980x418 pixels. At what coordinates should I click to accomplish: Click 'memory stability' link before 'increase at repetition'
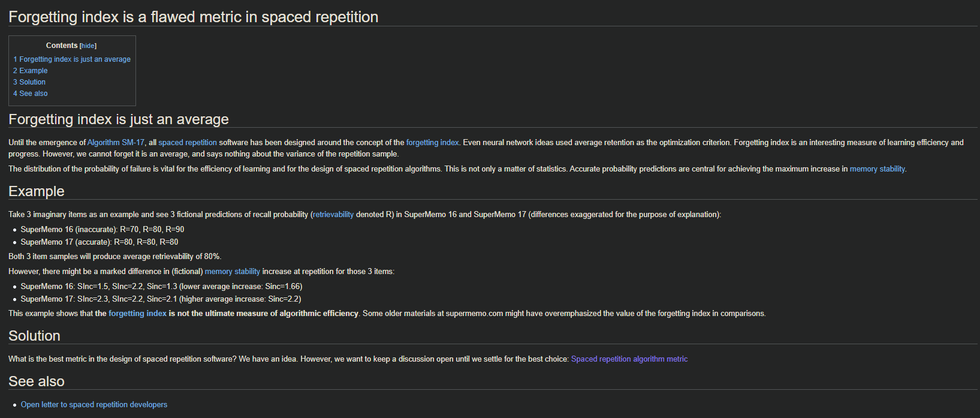tap(233, 272)
